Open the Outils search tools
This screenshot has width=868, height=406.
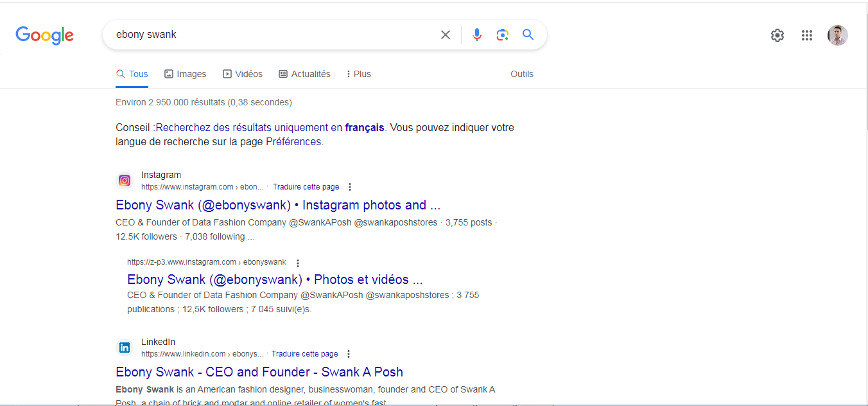[522, 74]
